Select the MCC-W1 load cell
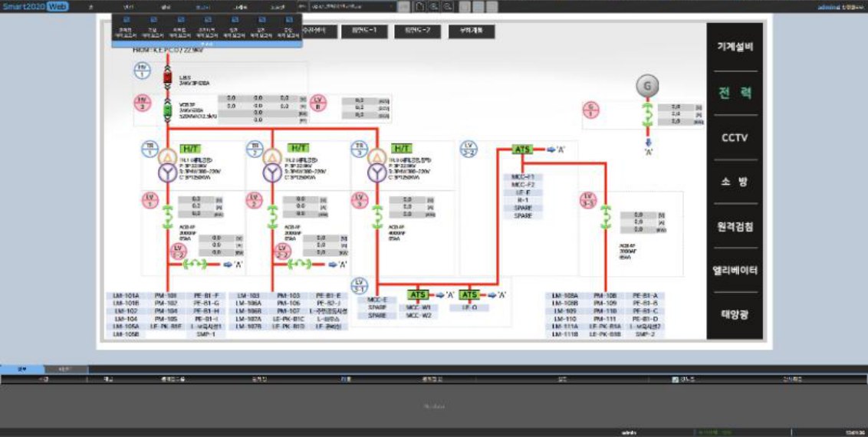868x437 pixels. pyautogui.click(x=419, y=307)
